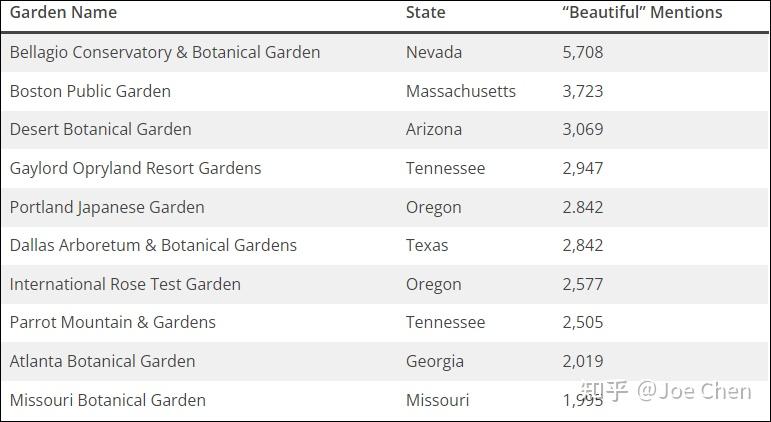Screen dimensions: 771x422
Task: Click the Georgia state cell
Action: point(435,361)
